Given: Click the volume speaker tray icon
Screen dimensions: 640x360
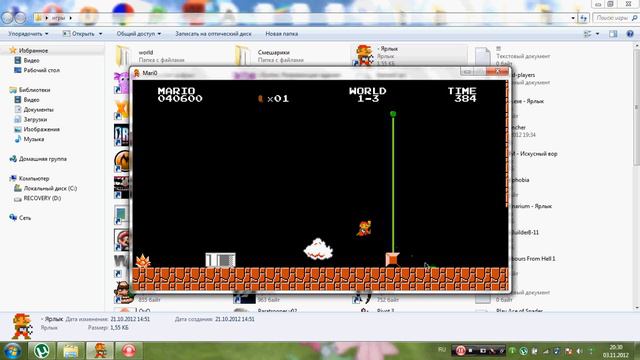Looking at the screenshot, I should pos(580,351).
